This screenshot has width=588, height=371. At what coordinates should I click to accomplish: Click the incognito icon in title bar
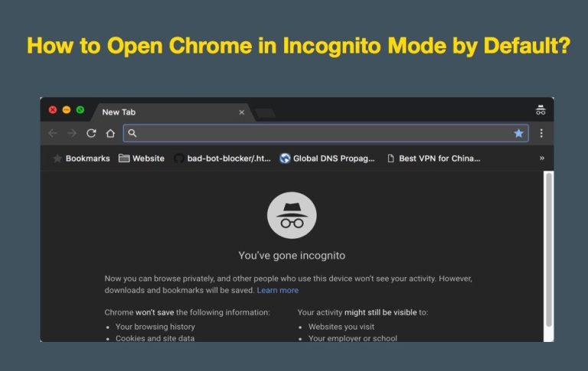click(x=541, y=110)
